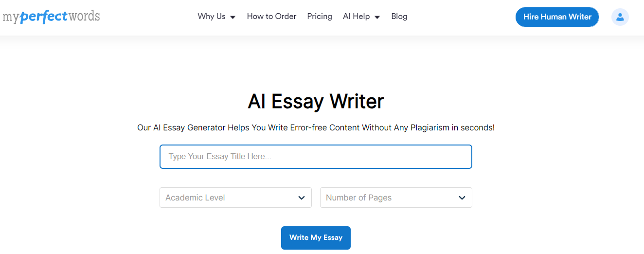Expand the caret arrow beside Why Us
The height and width of the screenshot is (254, 644).
point(233,17)
